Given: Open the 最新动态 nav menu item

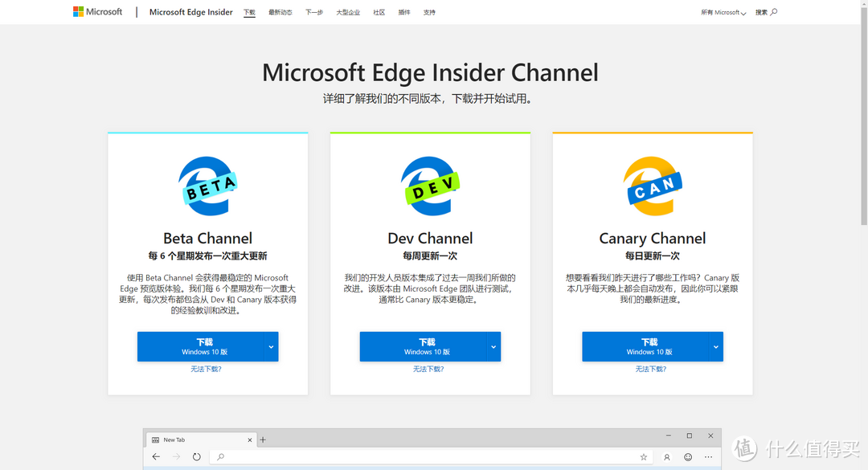Looking at the screenshot, I should point(280,12).
